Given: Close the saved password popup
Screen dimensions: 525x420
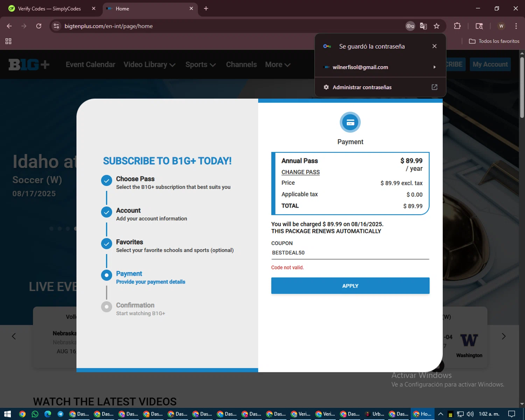Looking at the screenshot, I should [x=434, y=46].
